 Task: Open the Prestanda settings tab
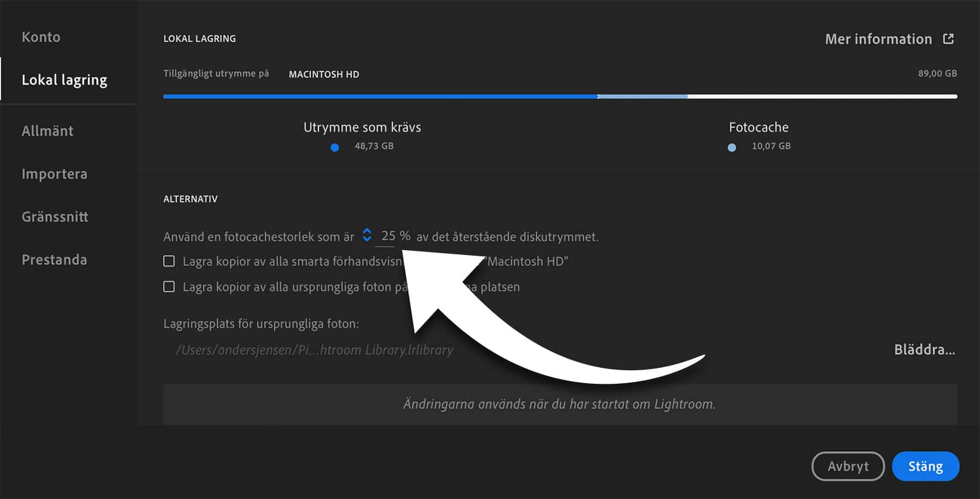pos(55,259)
